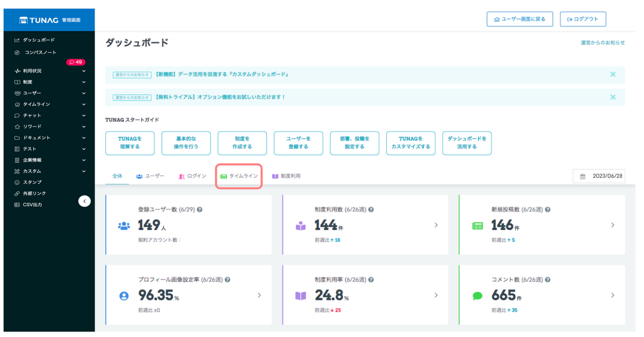Screen dimensions: 644x337
Task: Click the ログアウト button
Action: coord(582,19)
